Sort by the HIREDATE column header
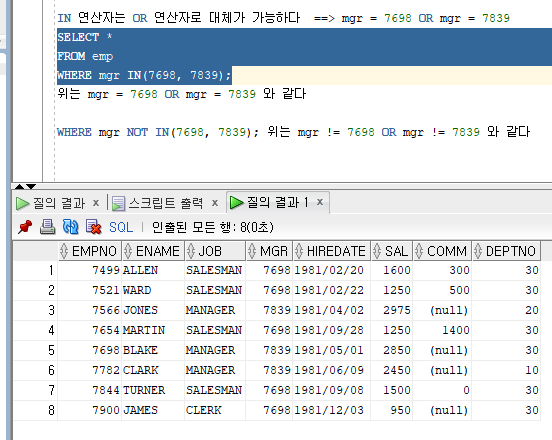552x440 pixels. [x=332, y=251]
